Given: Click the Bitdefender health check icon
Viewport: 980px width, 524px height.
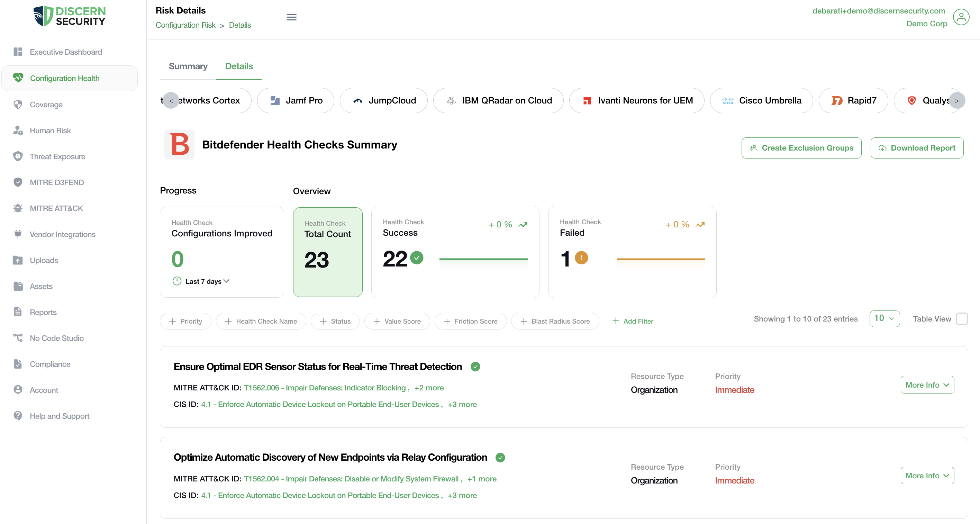Looking at the screenshot, I should [180, 144].
